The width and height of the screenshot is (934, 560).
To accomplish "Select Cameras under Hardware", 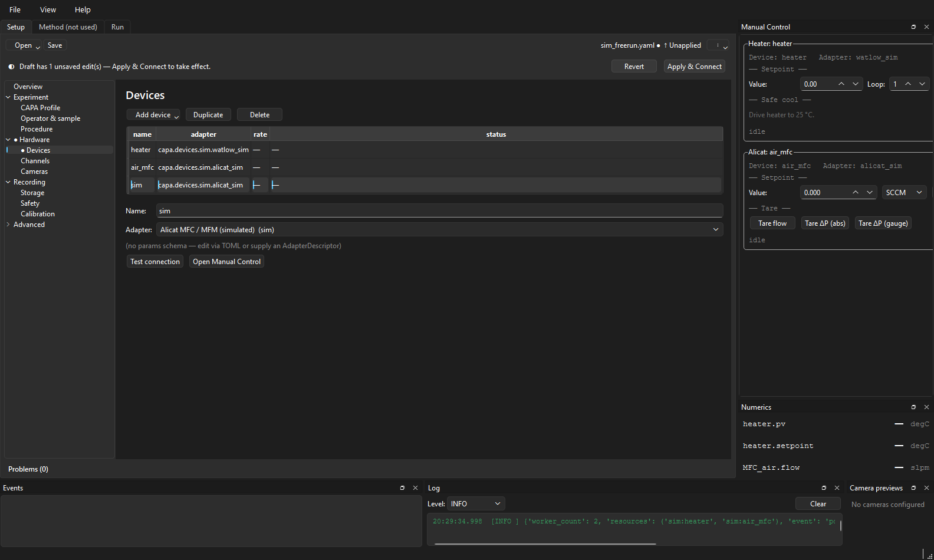I will [x=34, y=172].
